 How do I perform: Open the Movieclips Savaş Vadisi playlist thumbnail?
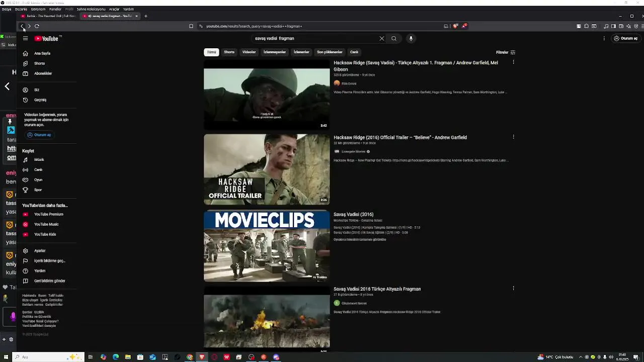coord(267,246)
